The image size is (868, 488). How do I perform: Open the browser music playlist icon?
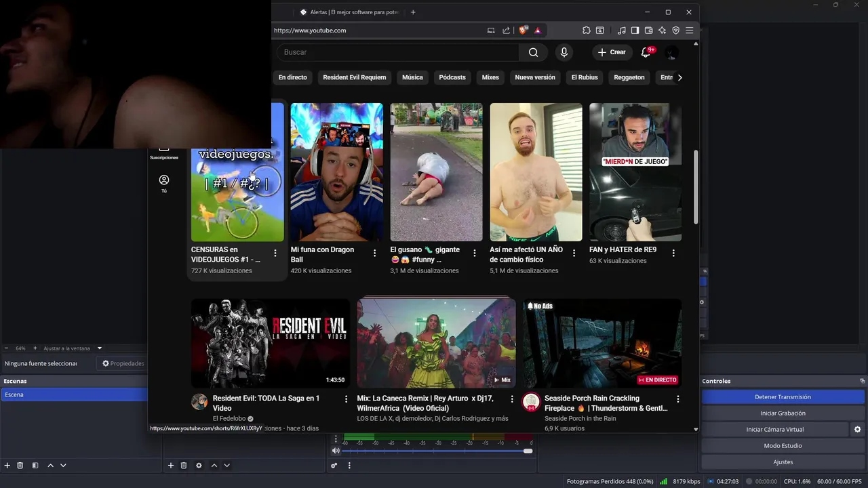coord(622,30)
